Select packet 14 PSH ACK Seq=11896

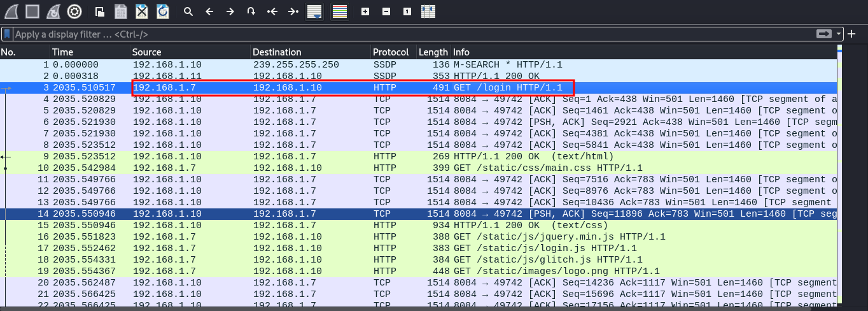(418, 214)
